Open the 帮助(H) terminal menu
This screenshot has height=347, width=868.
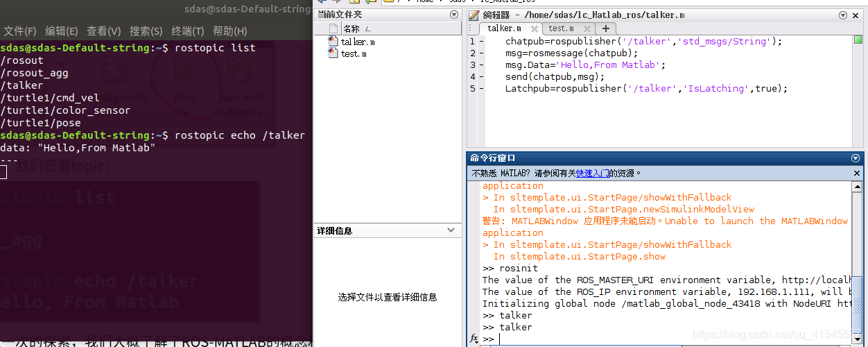[230, 31]
